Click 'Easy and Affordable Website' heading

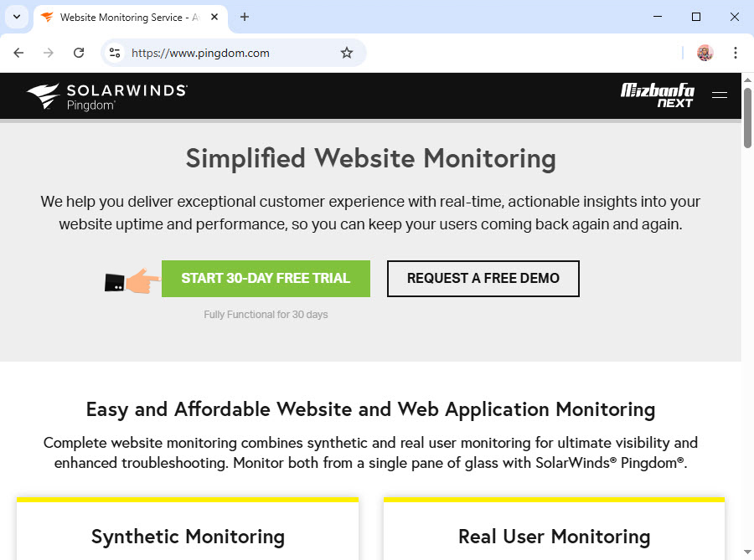coord(371,409)
